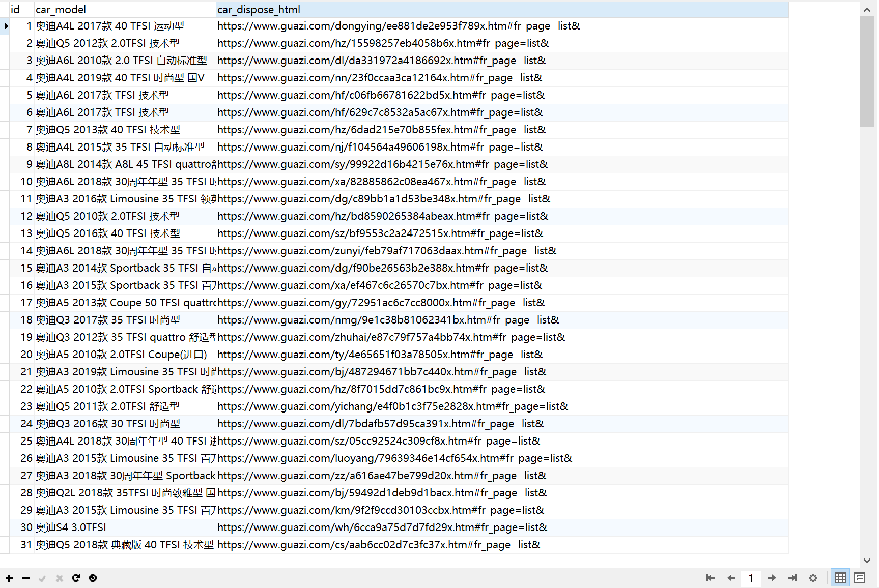Click the discard changes X icon
879x588 pixels.
(x=60, y=578)
